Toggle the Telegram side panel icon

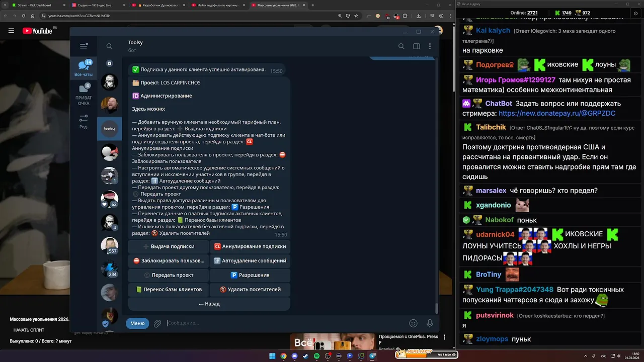click(417, 46)
